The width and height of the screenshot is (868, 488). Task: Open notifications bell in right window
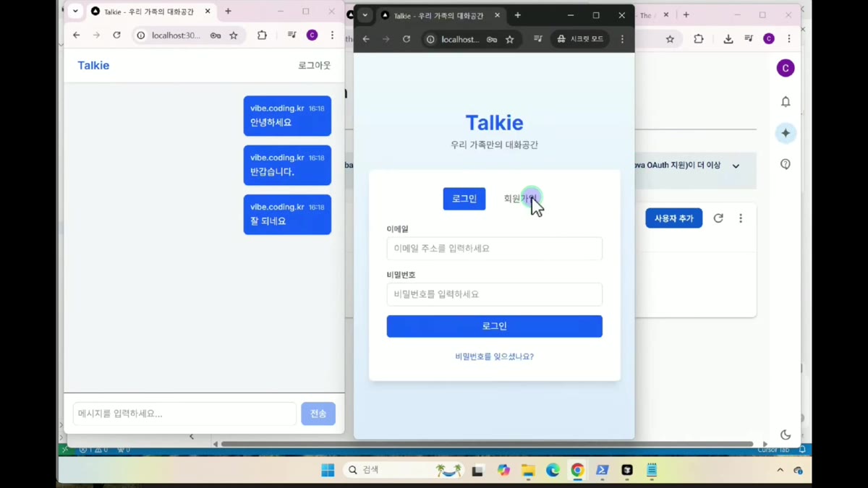coord(786,102)
